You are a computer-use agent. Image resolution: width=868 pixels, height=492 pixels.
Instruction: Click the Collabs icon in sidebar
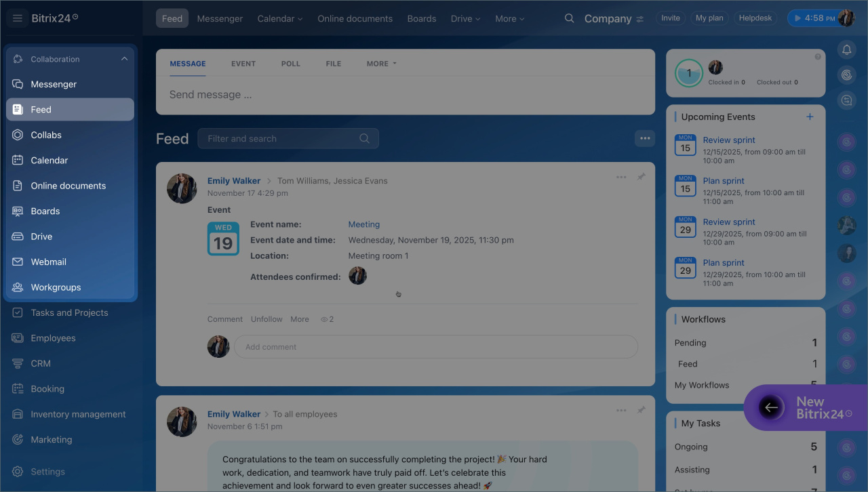pyautogui.click(x=18, y=135)
